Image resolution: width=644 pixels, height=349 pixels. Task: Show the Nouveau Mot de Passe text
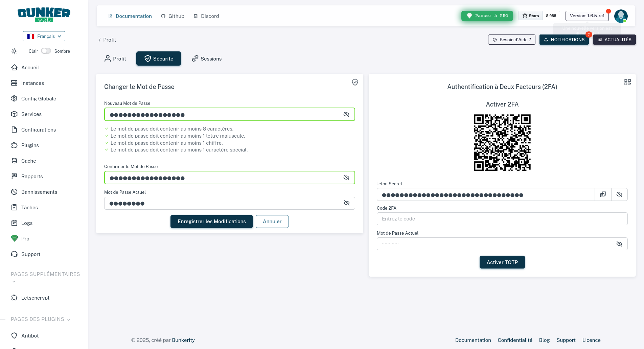346,114
